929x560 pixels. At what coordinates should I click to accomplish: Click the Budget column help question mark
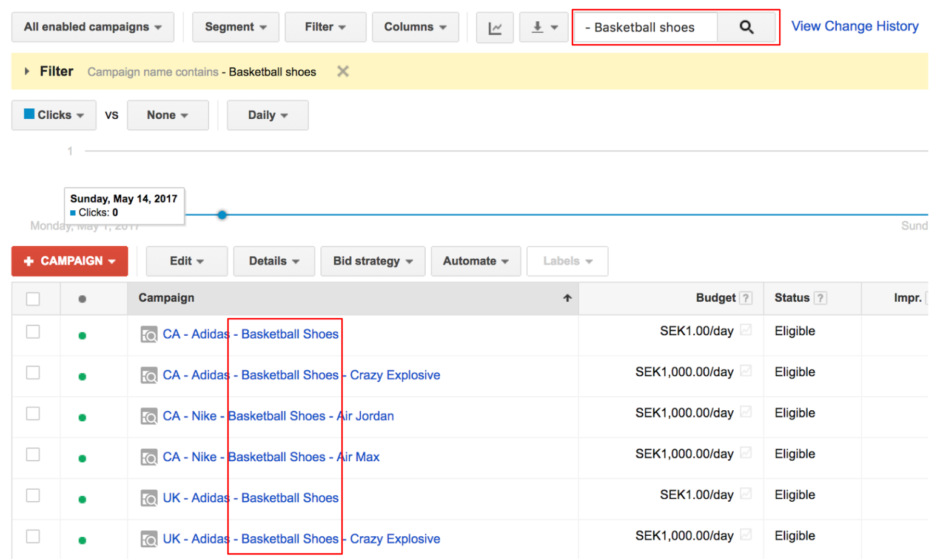(746, 298)
